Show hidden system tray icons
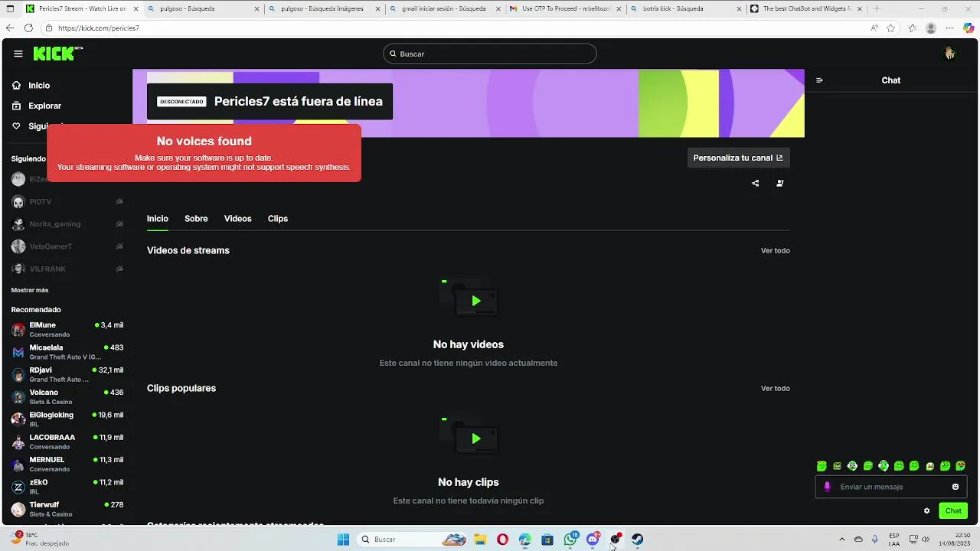Screen dimensions: 980x551 click(x=842, y=540)
